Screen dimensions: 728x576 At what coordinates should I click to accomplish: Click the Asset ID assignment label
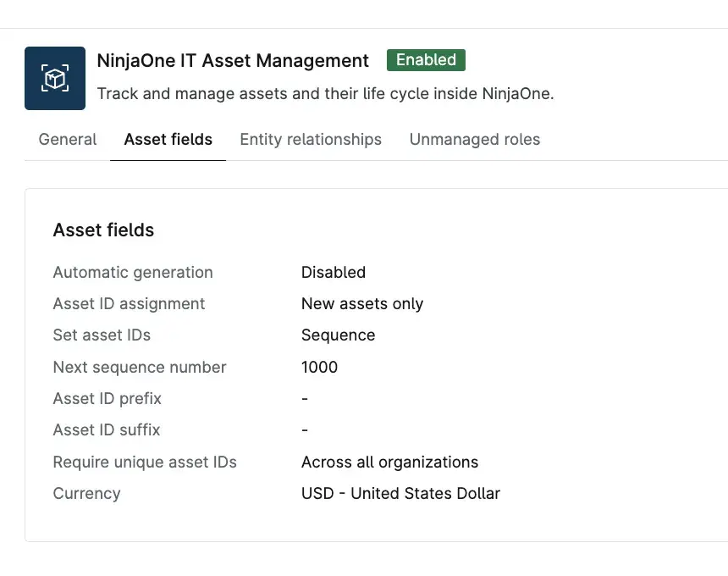click(129, 304)
